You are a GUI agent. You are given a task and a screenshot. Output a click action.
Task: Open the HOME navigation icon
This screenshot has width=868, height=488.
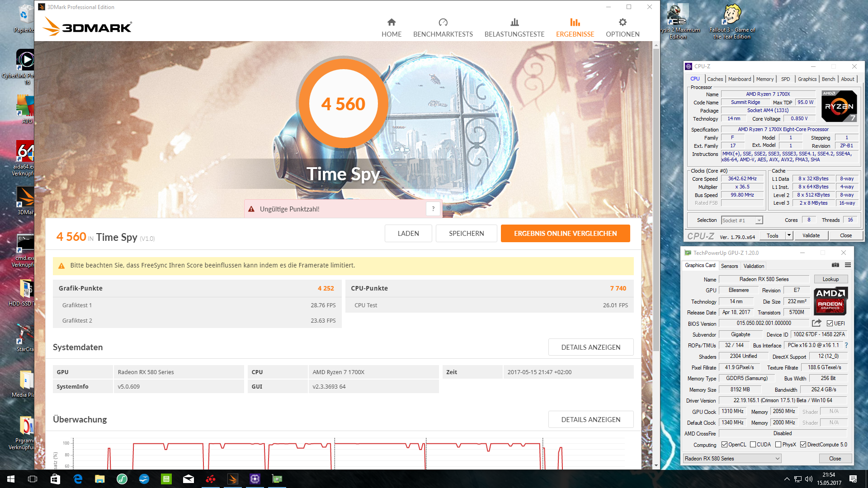click(392, 22)
